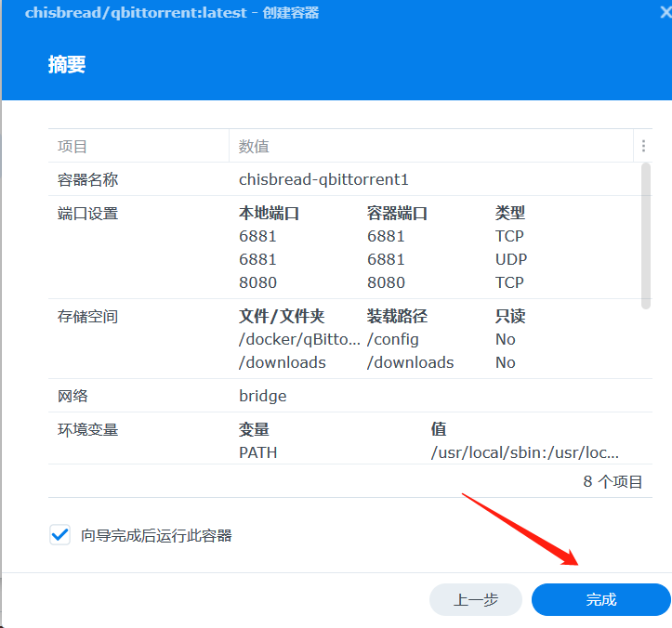Click the 本地端口 sub-header
Screen dimensions: 672x628
pos(269,213)
